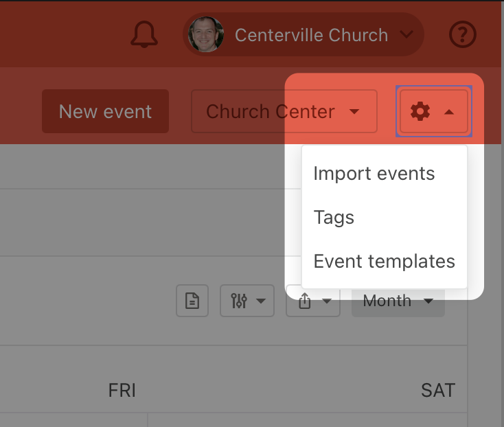Viewport: 504px width, 427px height.
Task: Click the chevron beside Centerville Church
Action: coord(406,34)
